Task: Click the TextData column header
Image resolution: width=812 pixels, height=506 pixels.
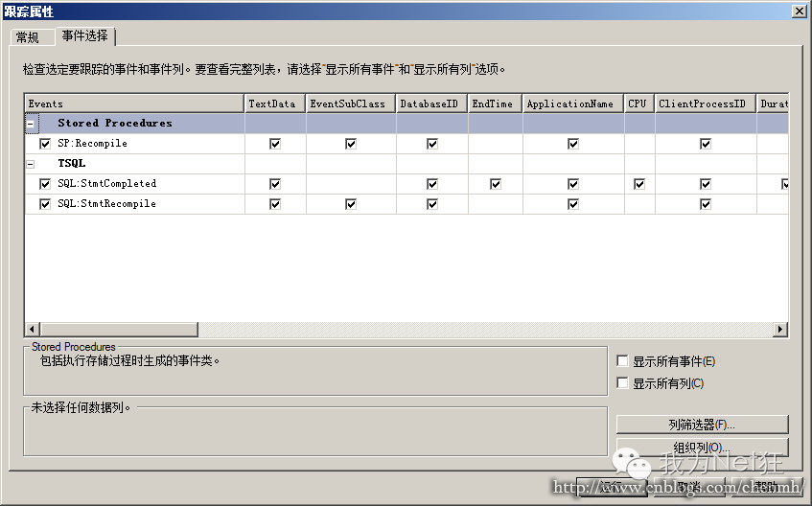Action: (275, 103)
